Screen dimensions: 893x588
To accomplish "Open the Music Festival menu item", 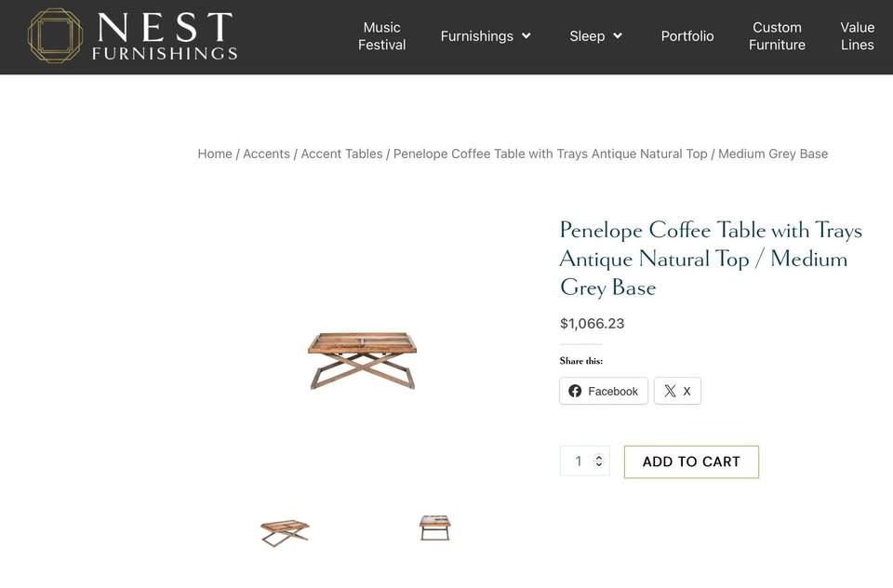I will click(x=381, y=36).
